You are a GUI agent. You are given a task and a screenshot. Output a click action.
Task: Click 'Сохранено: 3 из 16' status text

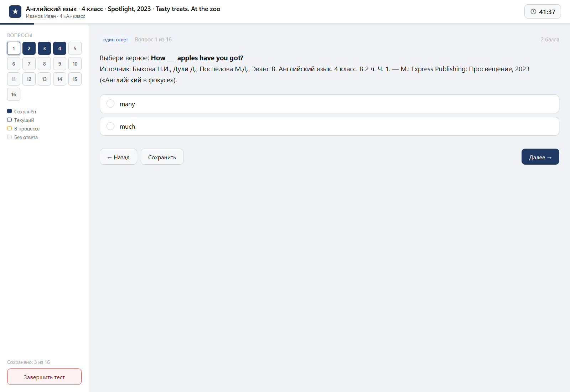pos(28,362)
